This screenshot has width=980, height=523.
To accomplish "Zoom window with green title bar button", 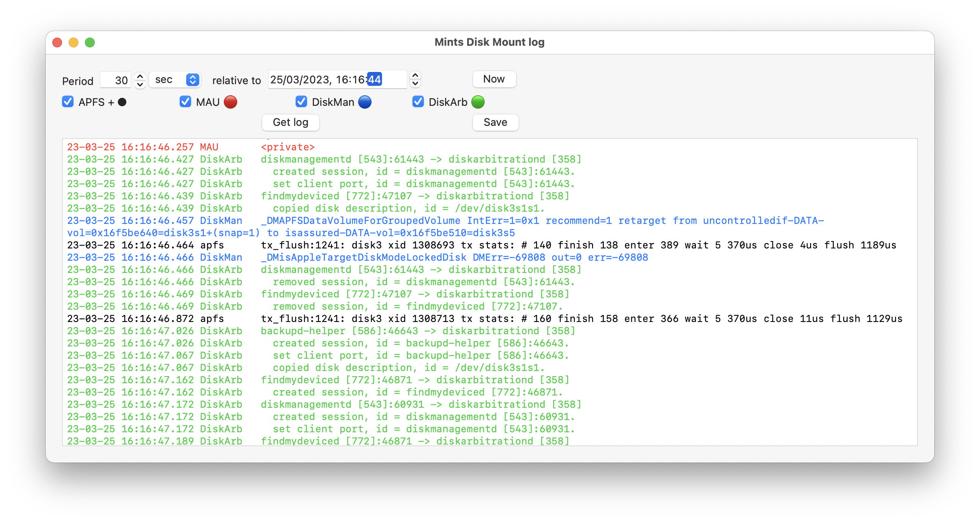I will click(90, 42).
